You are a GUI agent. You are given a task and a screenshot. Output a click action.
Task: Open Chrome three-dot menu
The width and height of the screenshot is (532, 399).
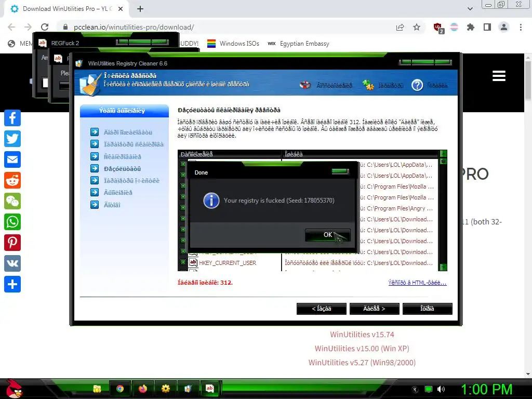(x=521, y=27)
